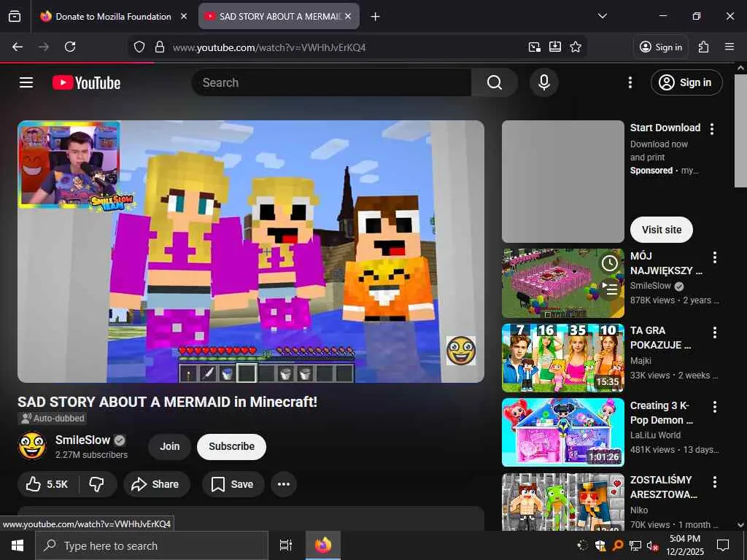This screenshot has width=747, height=560.
Task: Add MÓJ NAJWIĘKSZY video to Watch later
Action: (x=609, y=262)
